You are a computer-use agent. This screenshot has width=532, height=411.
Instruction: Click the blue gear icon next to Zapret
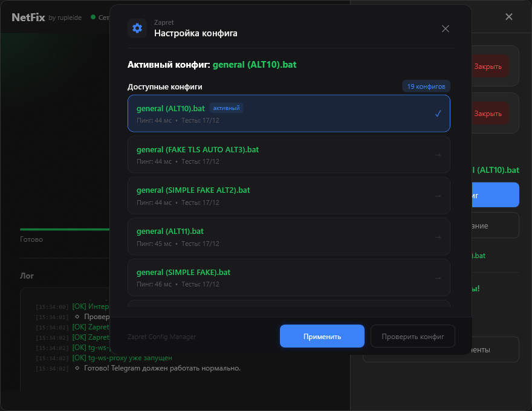pos(137,28)
